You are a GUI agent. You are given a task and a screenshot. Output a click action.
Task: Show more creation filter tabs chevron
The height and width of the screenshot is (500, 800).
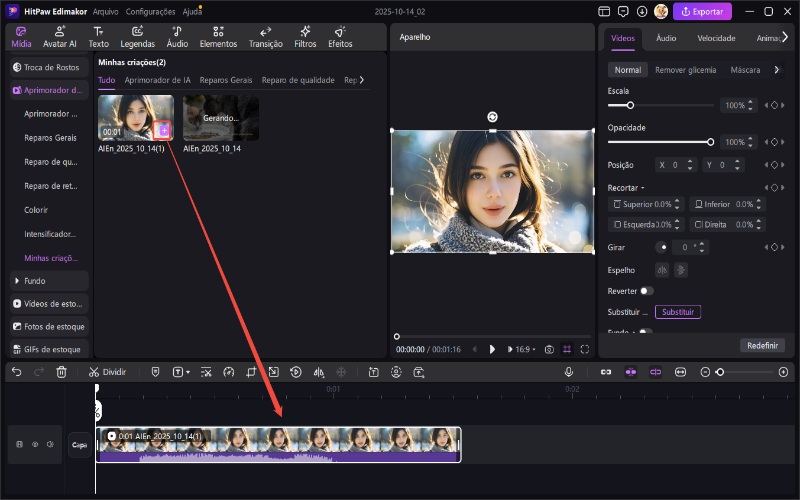point(362,80)
